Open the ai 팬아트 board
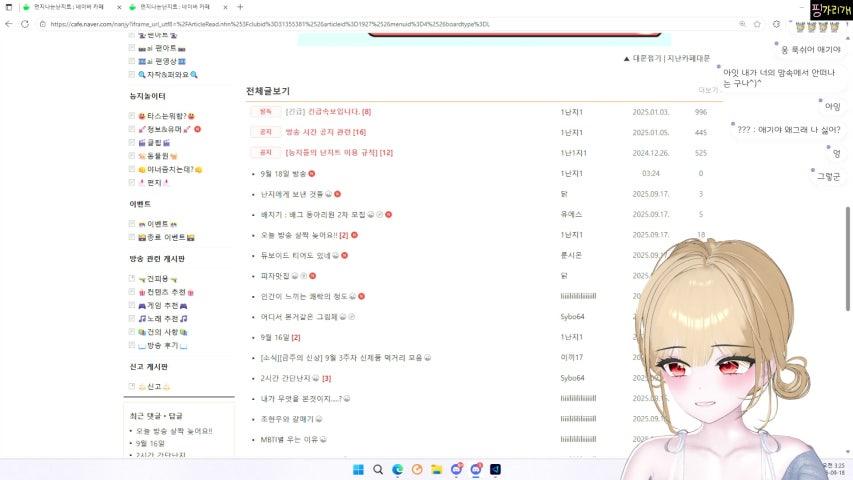Image resolution: width=853 pixels, height=480 pixels. (x=162, y=48)
